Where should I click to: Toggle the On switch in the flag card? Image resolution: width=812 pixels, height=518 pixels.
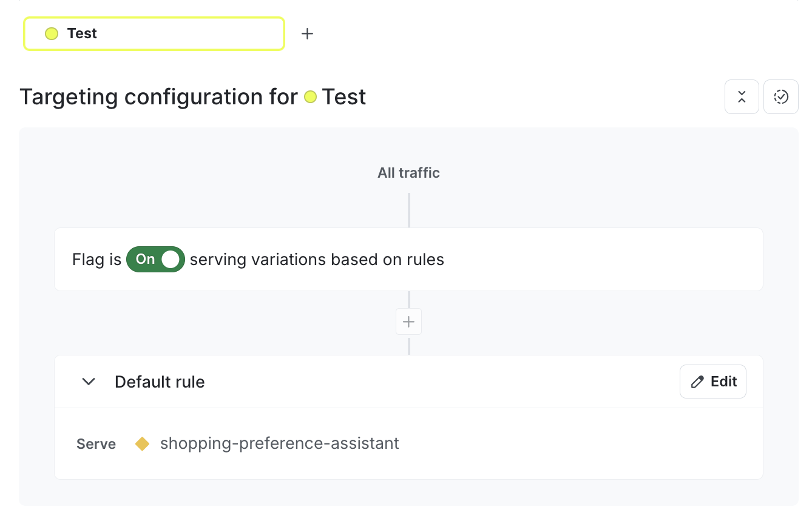[x=155, y=259]
